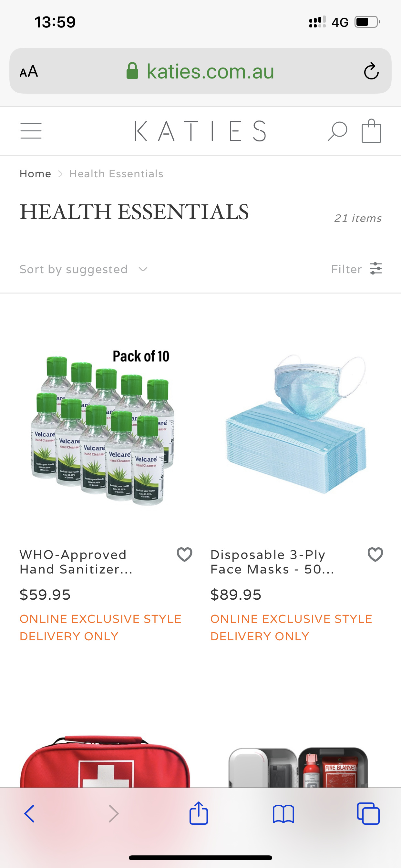Go to Home breadcrumb link
This screenshot has width=401, height=868.
tap(36, 173)
